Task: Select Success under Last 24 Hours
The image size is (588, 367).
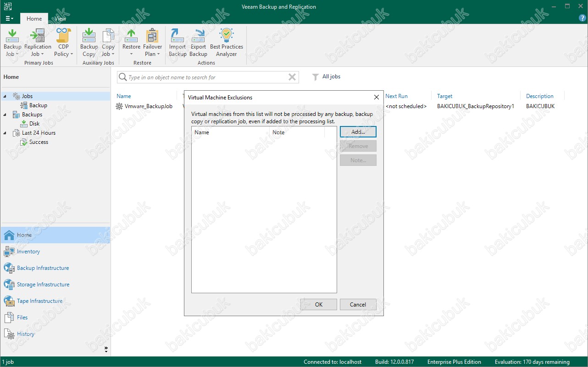Action: point(39,142)
